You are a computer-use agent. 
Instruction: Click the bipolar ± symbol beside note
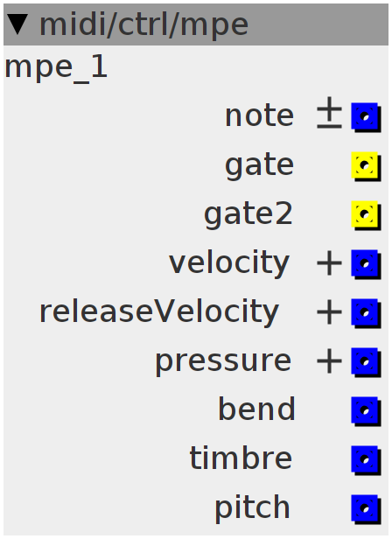(x=329, y=113)
